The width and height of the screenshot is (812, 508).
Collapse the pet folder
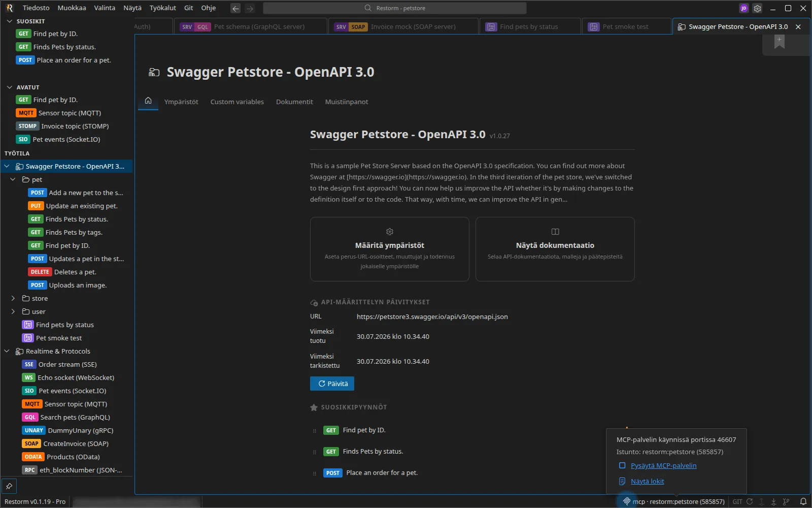click(x=13, y=179)
